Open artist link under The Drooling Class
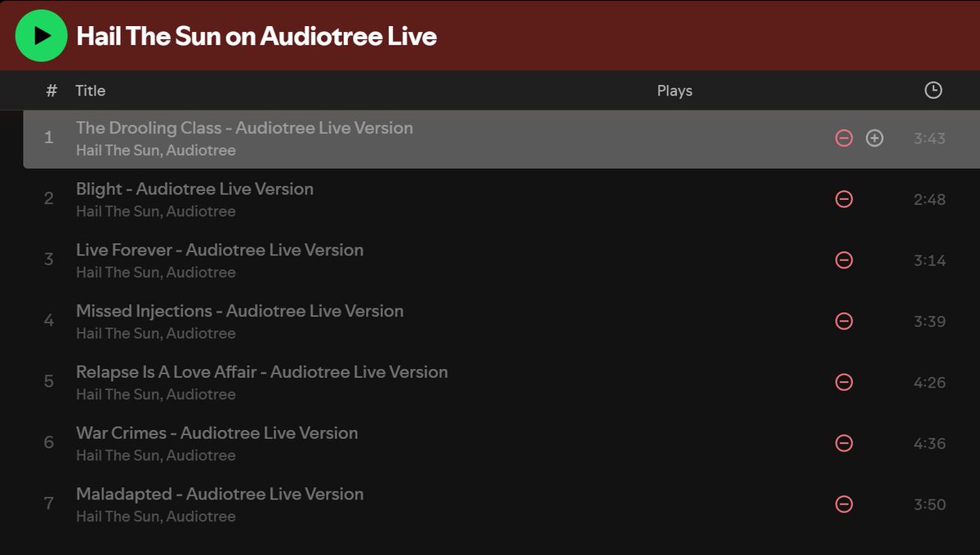This screenshot has height=555, width=980. 156,150
